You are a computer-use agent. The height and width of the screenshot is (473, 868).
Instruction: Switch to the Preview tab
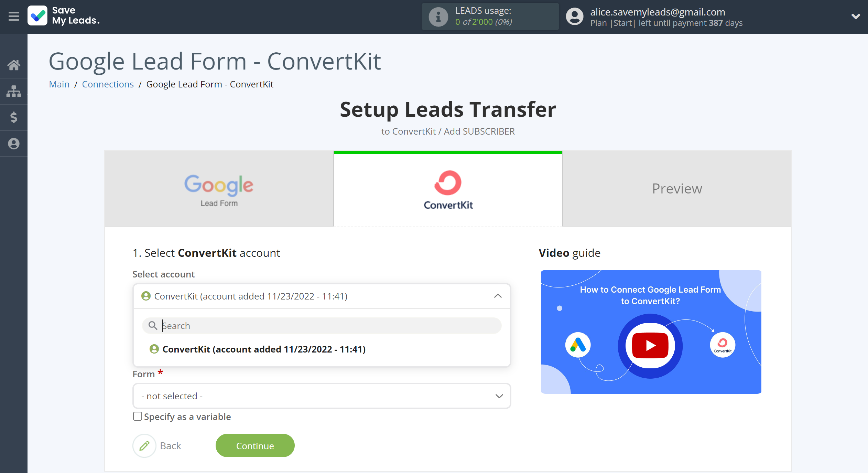pyautogui.click(x=676, y=188)
